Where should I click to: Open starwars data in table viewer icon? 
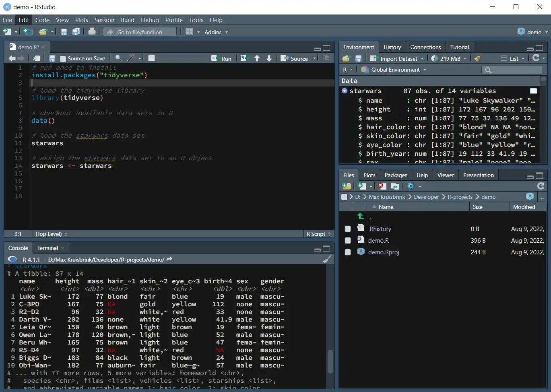(533, 91)
